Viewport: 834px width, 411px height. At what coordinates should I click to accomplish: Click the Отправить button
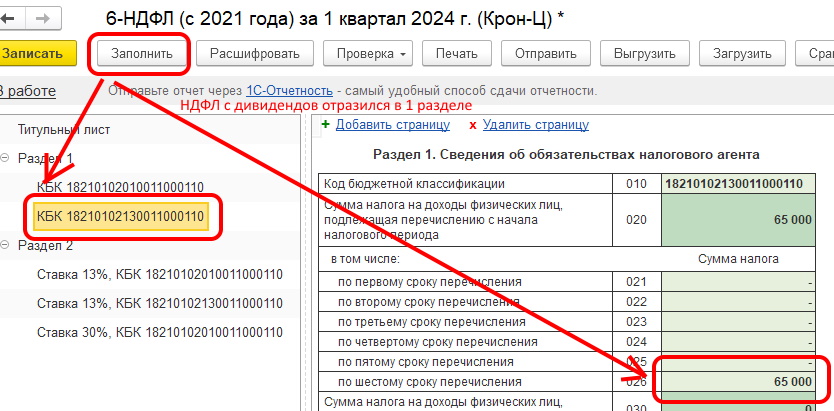(x=546, y=54)
